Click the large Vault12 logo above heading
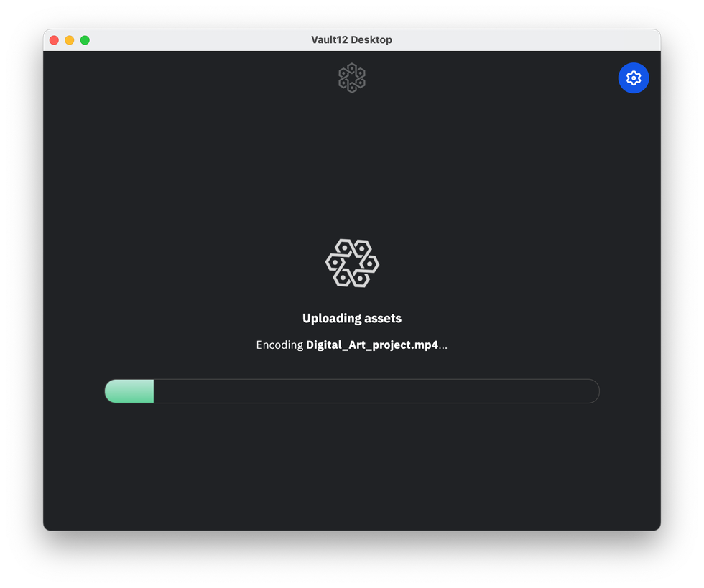 pos(352,263)
